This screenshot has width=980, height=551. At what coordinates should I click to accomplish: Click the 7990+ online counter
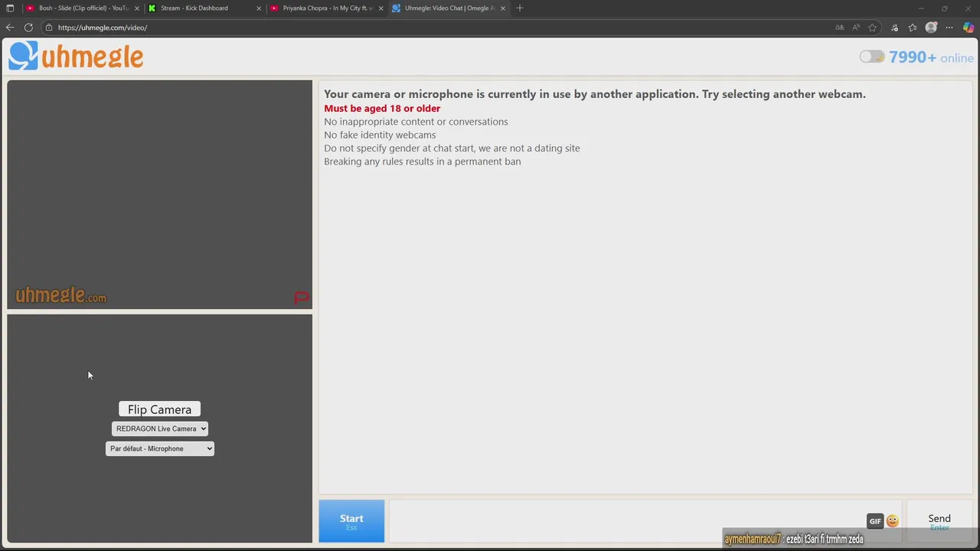click(x=931, y=57)
